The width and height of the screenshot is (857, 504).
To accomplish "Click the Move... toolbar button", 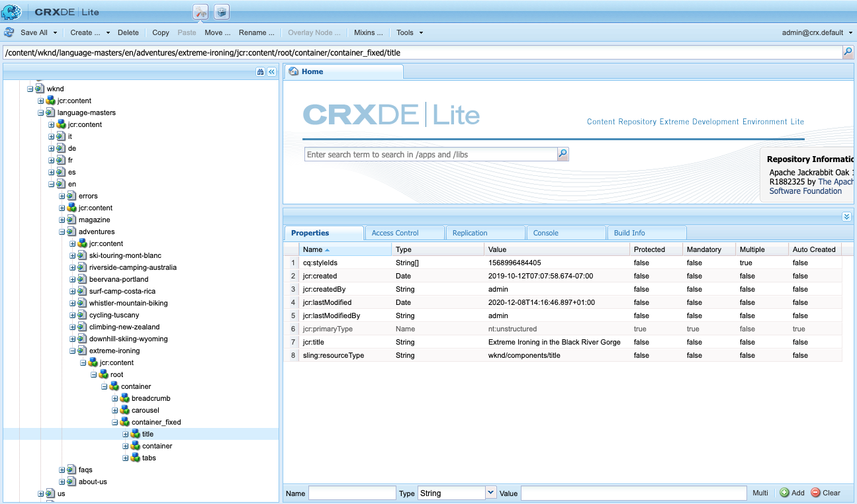I will (218, 32).
